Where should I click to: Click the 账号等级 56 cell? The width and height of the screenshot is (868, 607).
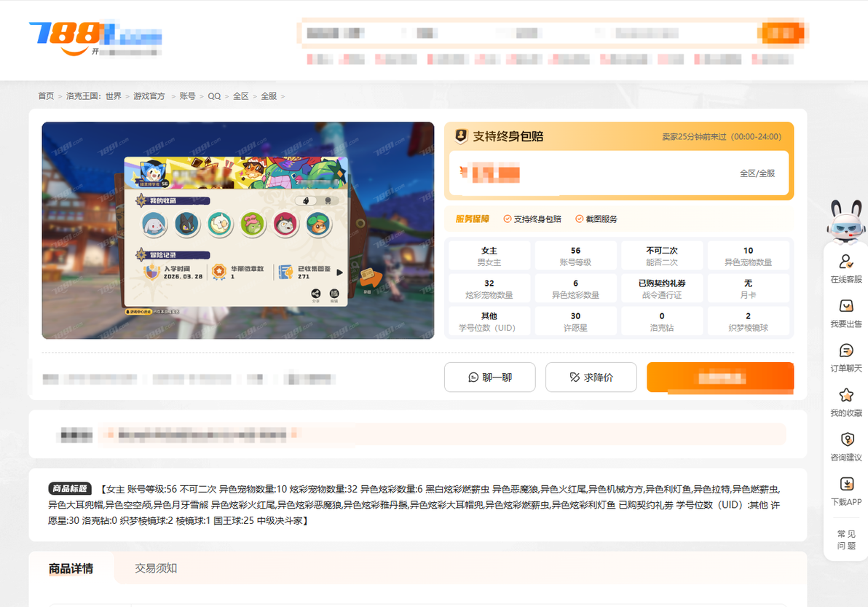pyautogui.click(x=576, y=256)
